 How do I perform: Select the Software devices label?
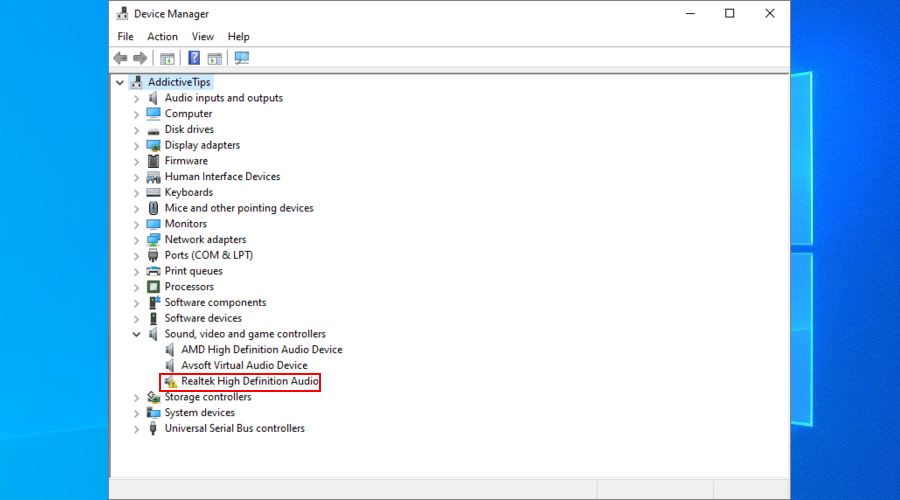[x=203, y=318]
